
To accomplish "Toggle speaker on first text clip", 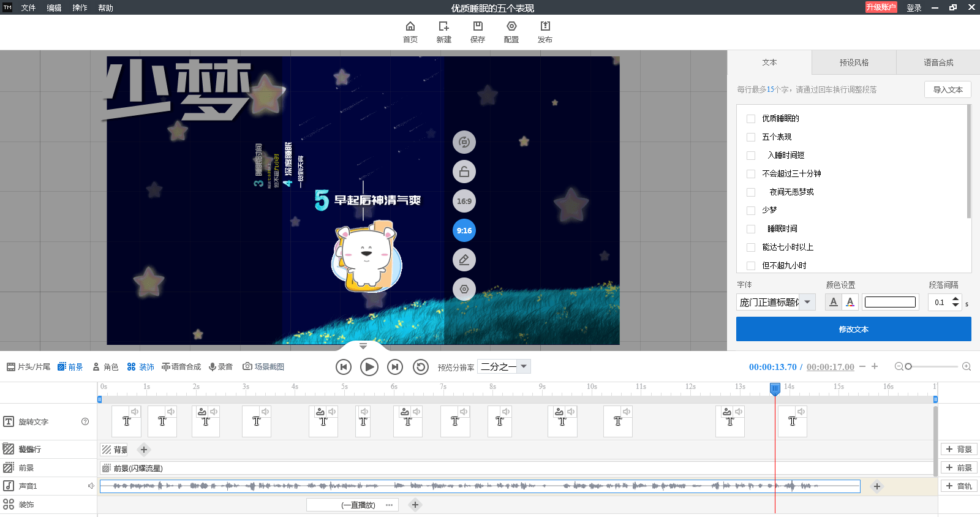I will tap(135, 412).
